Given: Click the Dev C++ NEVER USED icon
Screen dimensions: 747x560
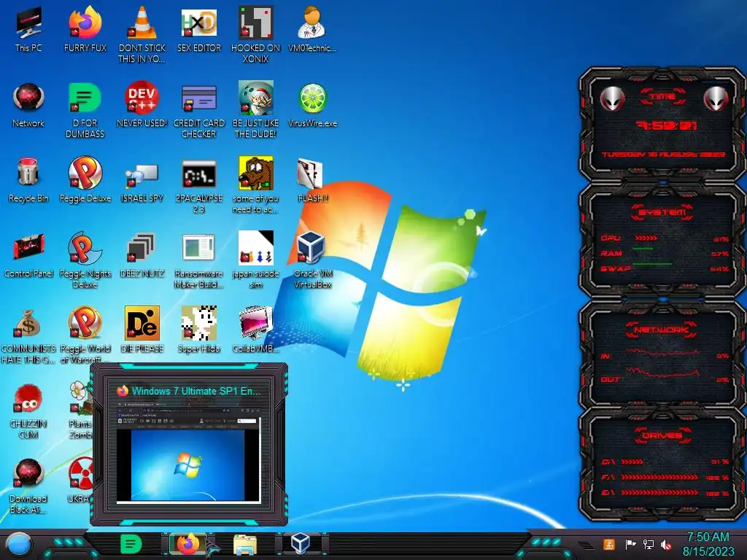Looking at the screenshot, I should pos(142,97).
